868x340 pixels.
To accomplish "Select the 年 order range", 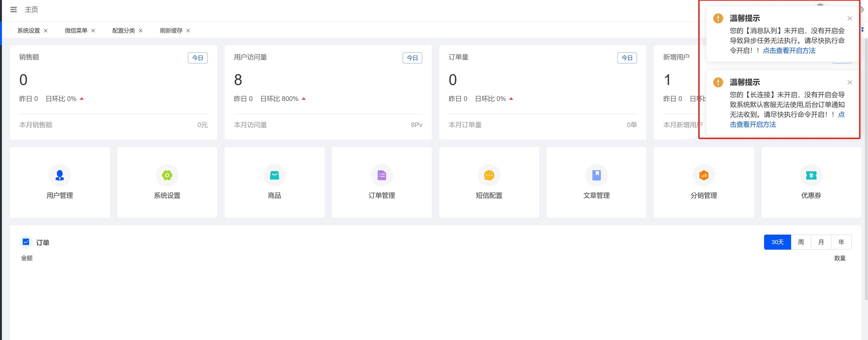I will pyautogui.click(x=841, y=242).
